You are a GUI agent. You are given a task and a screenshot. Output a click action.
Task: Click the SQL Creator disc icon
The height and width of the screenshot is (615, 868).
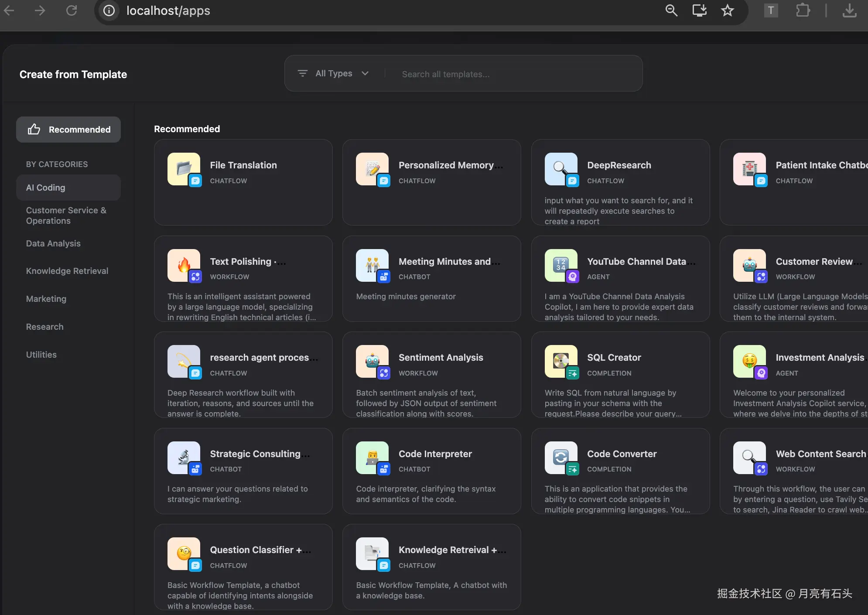(x=560, y=361)
